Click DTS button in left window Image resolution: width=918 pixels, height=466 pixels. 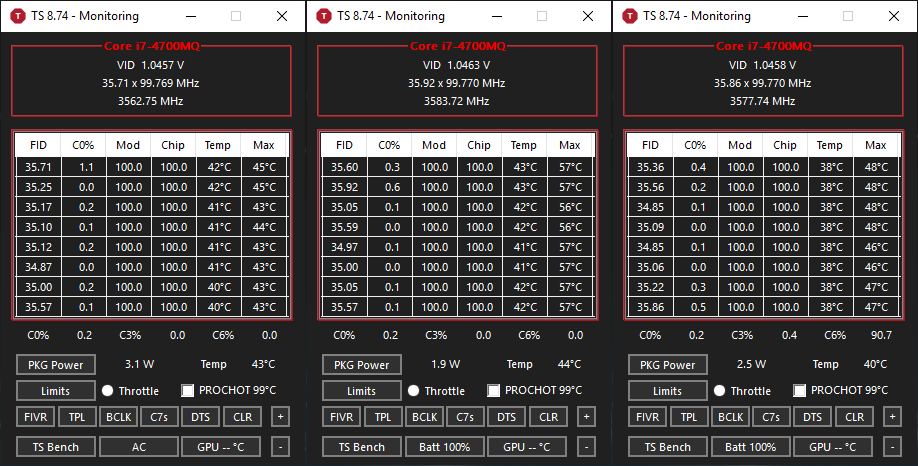(x=201, y=417)
